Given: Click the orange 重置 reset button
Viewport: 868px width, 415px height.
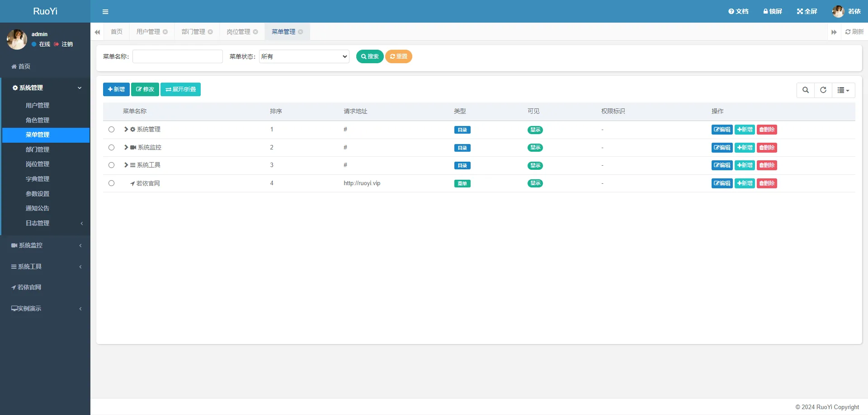Looking at the screenshot, I should [x=399, y=56].
